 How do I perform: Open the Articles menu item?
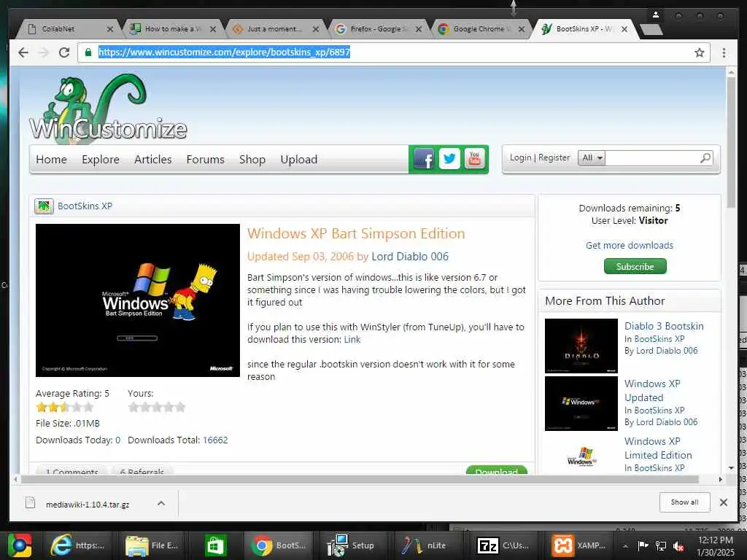point(153,160)
